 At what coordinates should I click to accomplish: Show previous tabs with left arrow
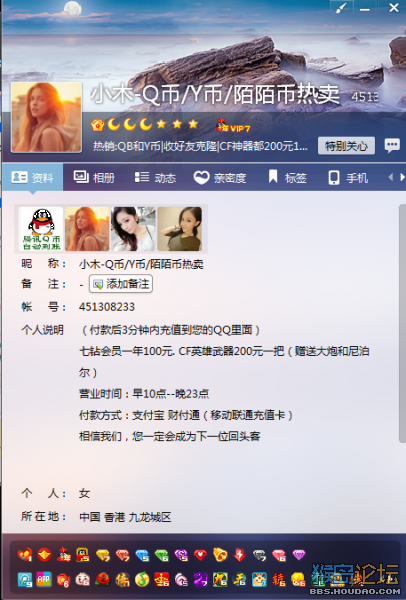tap(391, 177)
